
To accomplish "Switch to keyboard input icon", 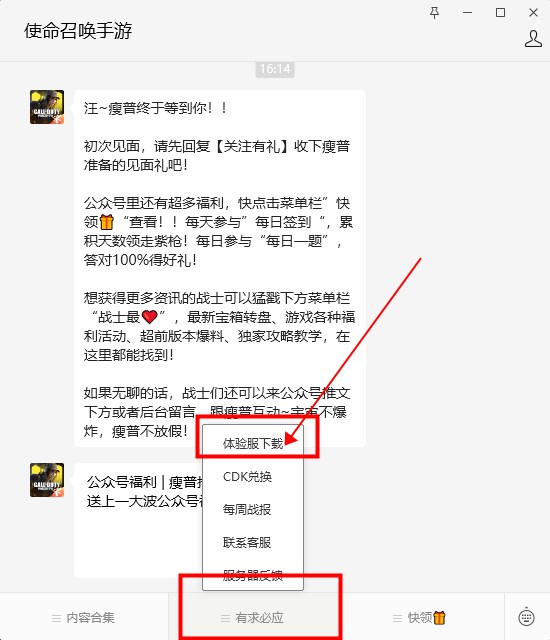I will coord(526,617).
